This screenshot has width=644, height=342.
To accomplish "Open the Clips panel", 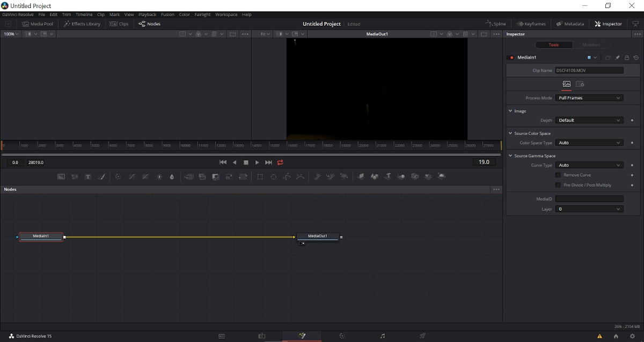I will (x=119, y=24).
